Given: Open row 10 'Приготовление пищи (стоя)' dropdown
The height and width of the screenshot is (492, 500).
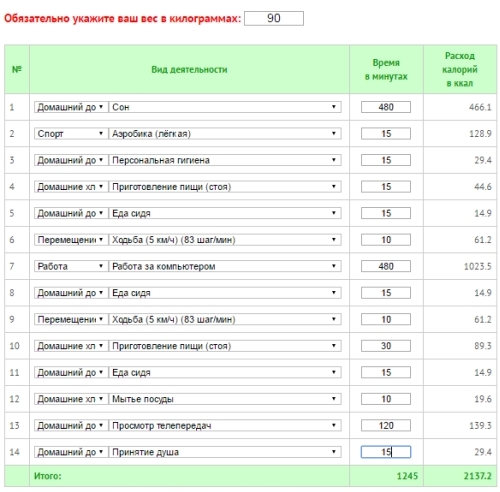Looking at the screenshot, I should click(x=225, y=346).
